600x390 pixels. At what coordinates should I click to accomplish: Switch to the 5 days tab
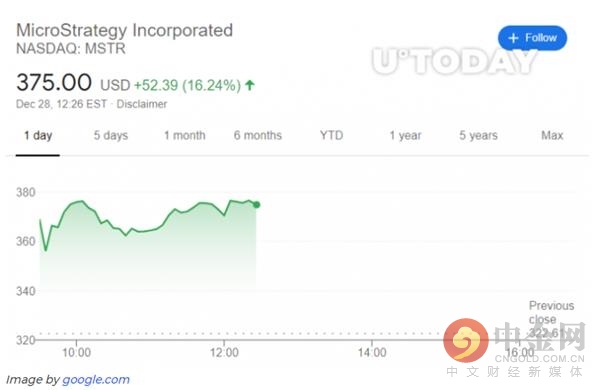[x=111, y=135]
